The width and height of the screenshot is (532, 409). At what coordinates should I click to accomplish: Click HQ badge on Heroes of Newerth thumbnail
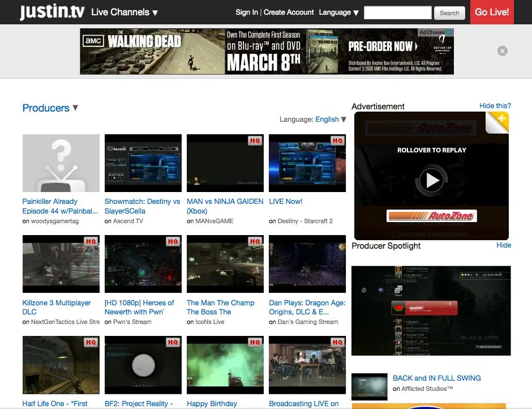coord(173,241)
